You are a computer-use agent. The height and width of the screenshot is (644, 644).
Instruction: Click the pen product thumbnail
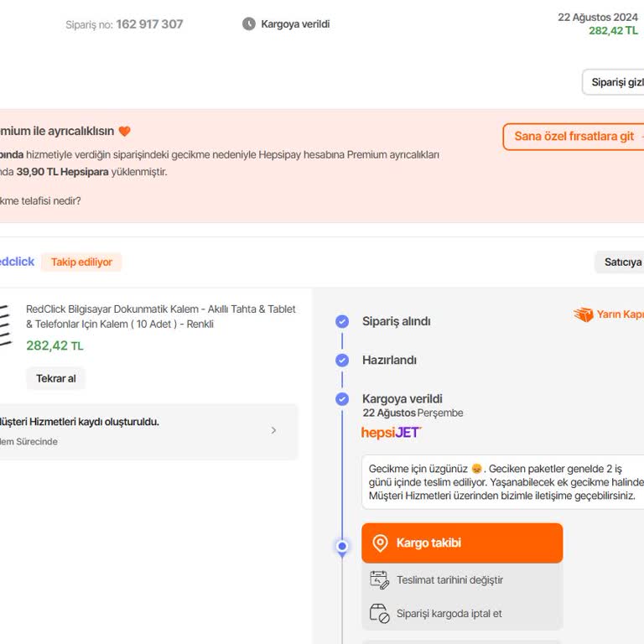click(6, 325)
